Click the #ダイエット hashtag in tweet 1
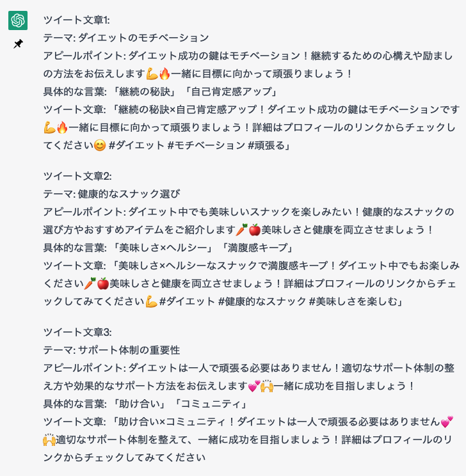 pos(136,145)
